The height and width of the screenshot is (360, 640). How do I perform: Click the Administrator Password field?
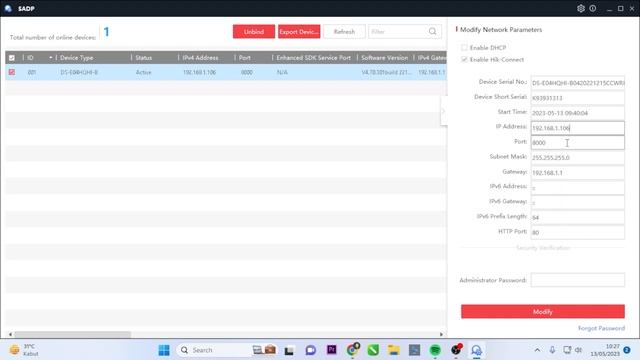tap(578, 280)
